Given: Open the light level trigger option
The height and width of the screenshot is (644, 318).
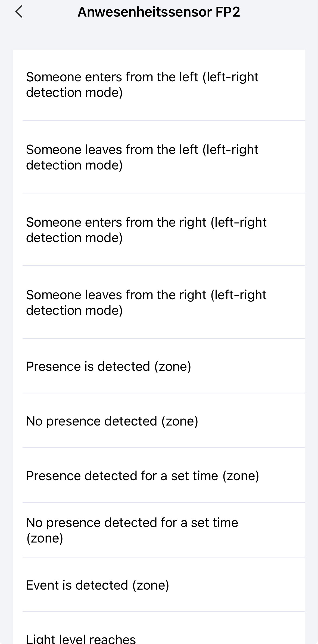Looking at the screenshot, I should [x=159, y=628].
